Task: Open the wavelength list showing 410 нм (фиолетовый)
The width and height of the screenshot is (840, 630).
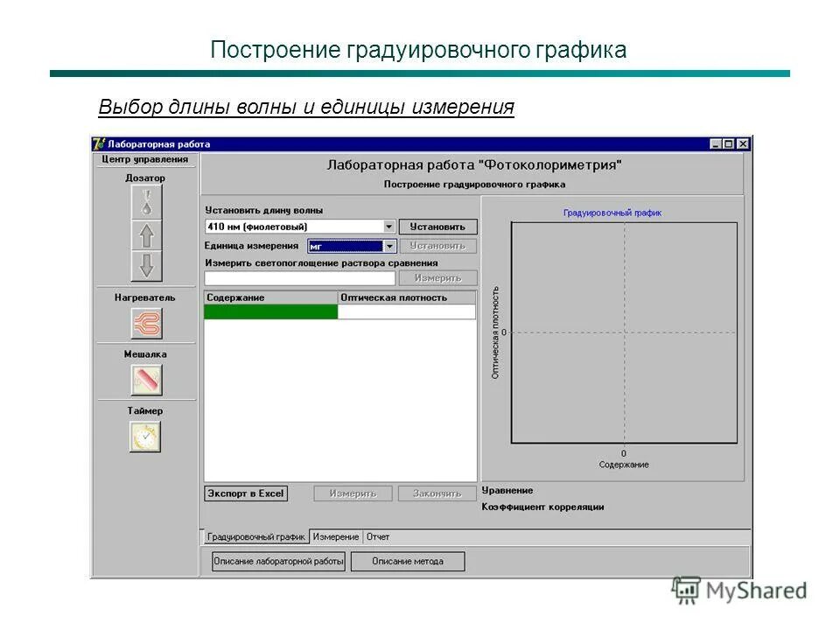Action: [x=289, y=226]
